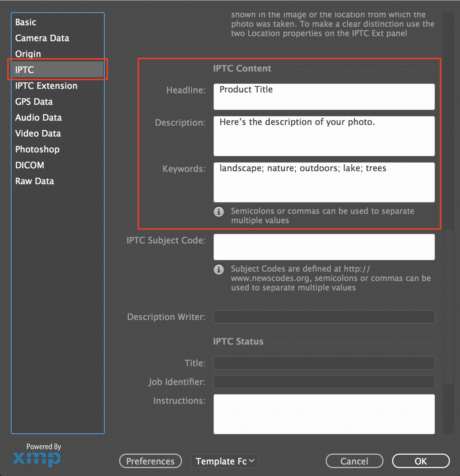The height and width of the screenshot is (476, 460).
Task: View the Raw Data section
Action: 34,181
